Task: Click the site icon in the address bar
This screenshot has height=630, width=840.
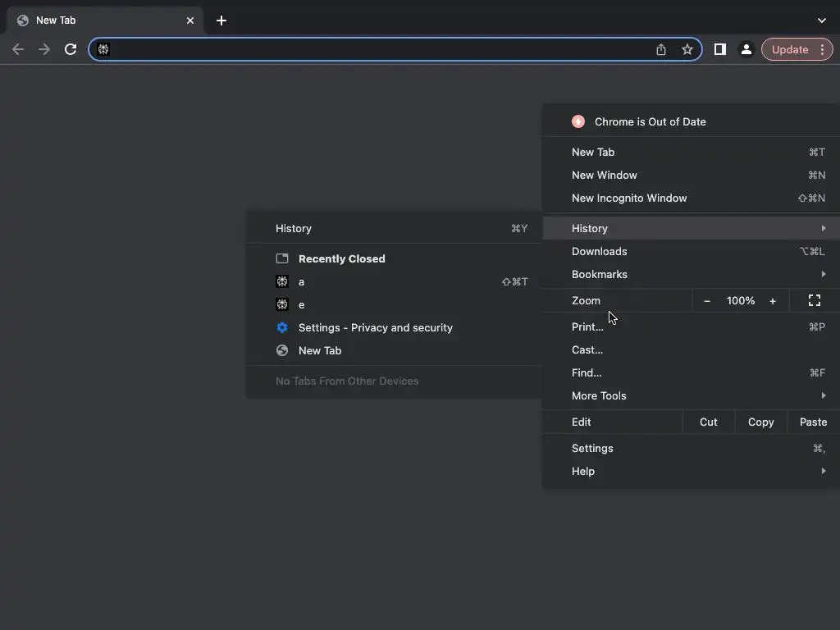Action: coord(103,49)
